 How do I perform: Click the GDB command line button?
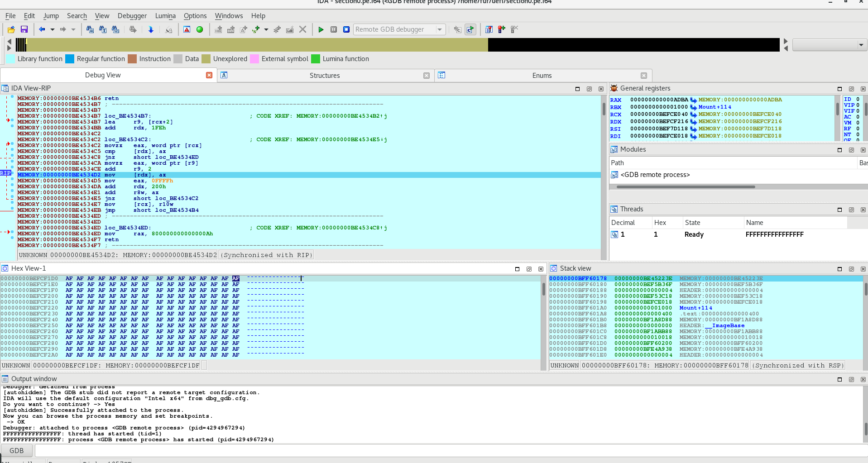point(17,451)
